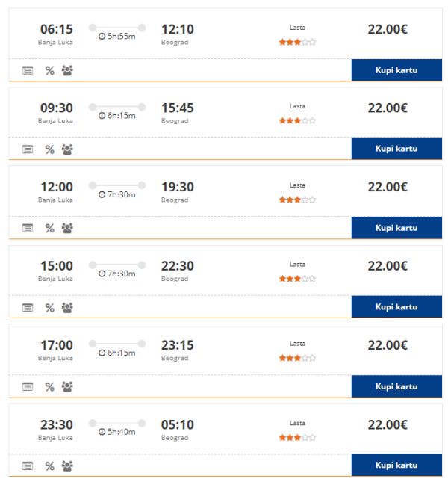Buy ticket for 23:30 night bus

click(396, 465)
